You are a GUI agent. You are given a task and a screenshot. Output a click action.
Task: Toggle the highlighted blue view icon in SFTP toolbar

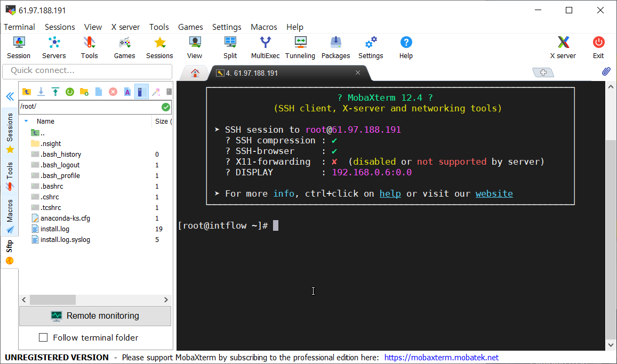pyautogui.click(x=141, y=92)
